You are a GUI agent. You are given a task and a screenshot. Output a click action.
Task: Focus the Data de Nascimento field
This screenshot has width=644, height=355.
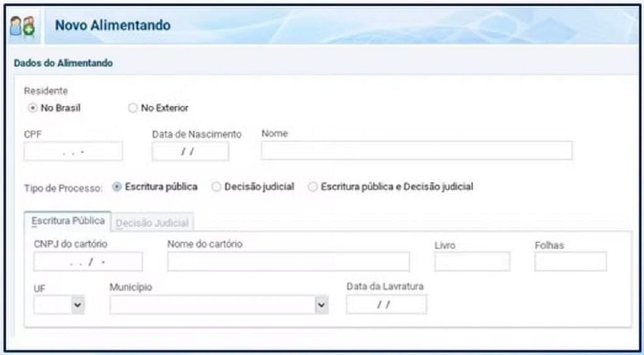tap(190, 152)
